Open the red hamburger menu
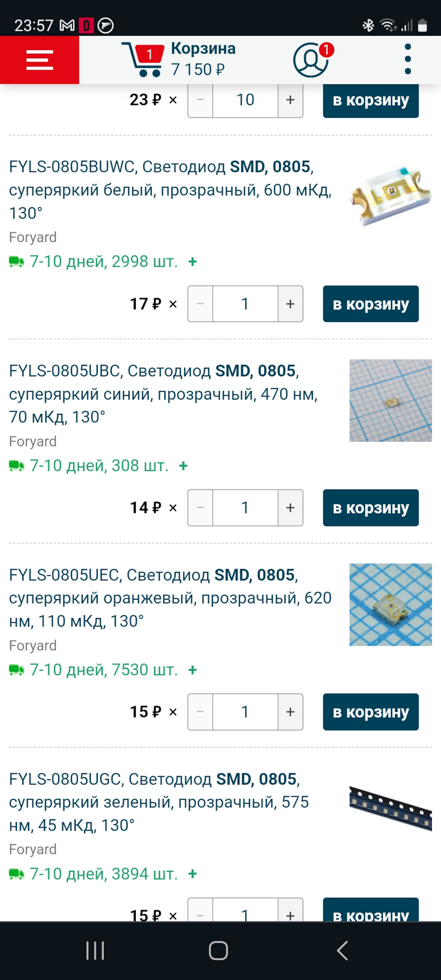The width and height of the screenshot is (441, 980). 39,60
